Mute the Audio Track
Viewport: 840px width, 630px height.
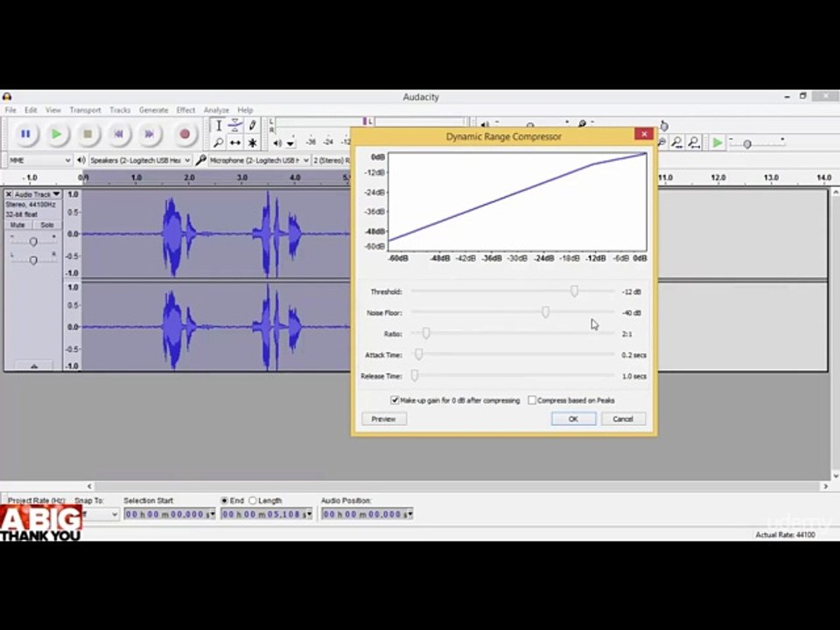[17, 225]
